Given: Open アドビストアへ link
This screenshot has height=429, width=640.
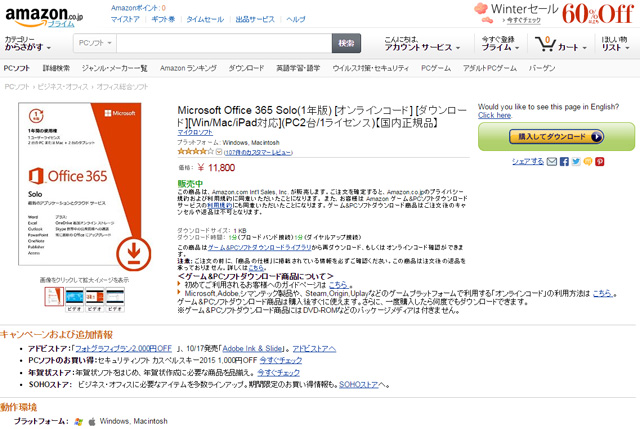Looking at the screenshot, I should coord(314,349).
